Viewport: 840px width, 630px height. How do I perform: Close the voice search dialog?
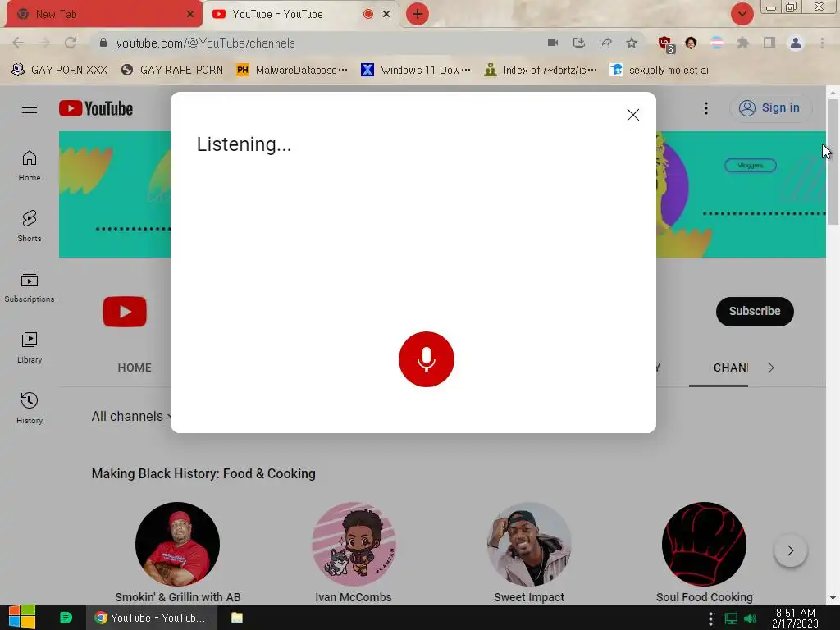(x=632, y=115)
